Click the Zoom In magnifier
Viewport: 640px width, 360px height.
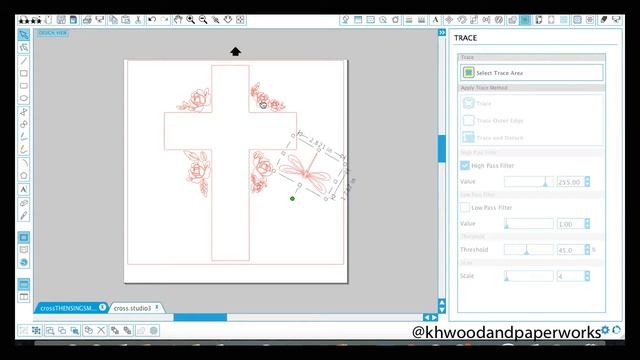click(x=191, y=20)
